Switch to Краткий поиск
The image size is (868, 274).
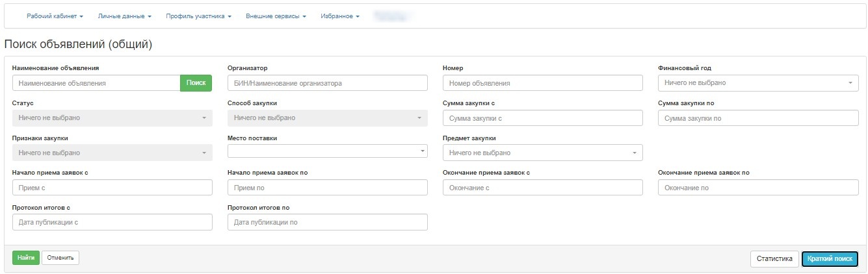[830, 259]
